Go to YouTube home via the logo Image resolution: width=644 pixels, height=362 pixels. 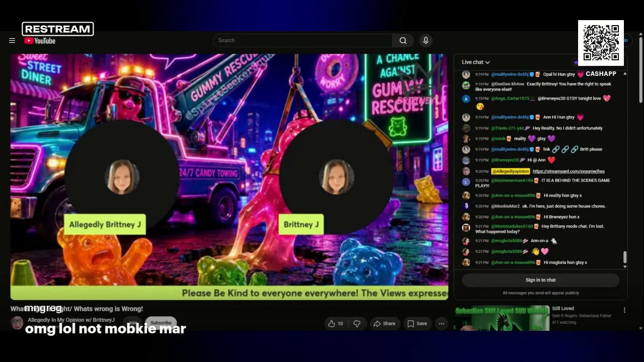coord(40,41)
